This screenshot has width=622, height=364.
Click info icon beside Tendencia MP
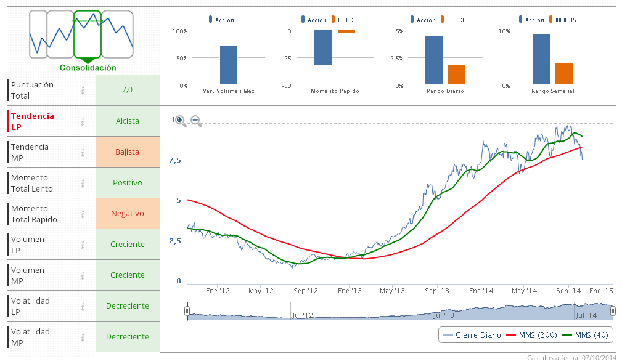click(x=82, y=152)
